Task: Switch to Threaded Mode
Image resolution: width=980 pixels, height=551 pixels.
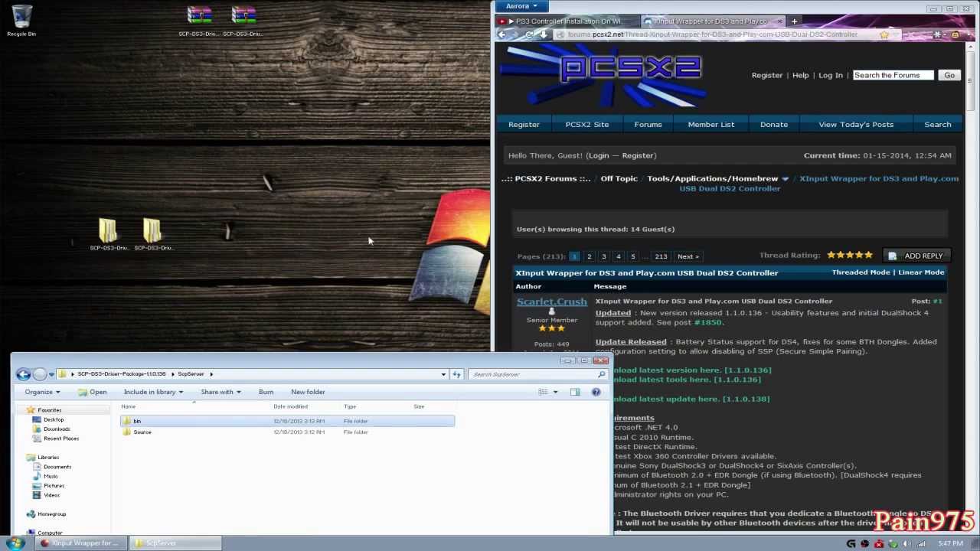Action: [x=861, y=272]
